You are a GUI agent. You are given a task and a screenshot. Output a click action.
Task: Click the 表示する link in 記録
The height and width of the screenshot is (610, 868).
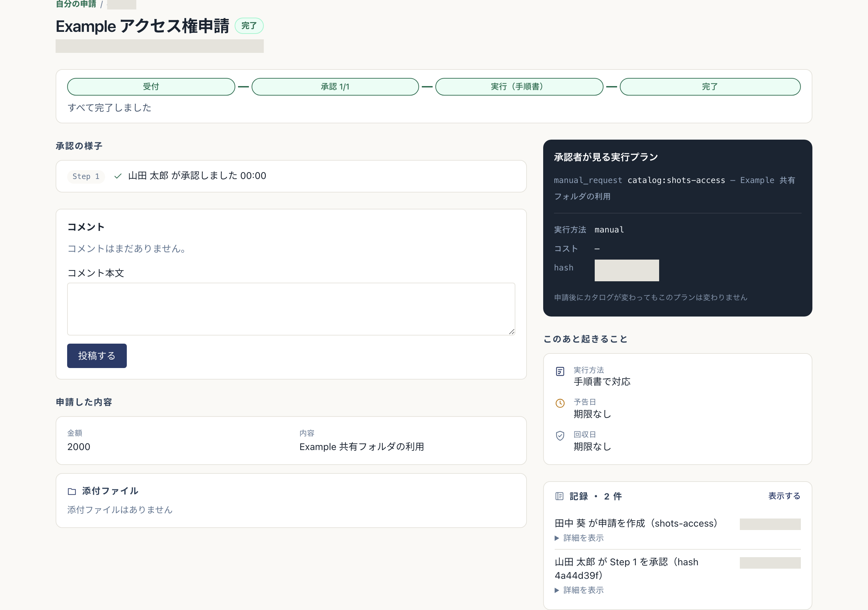pyautogui.click(x=784, y=496)
